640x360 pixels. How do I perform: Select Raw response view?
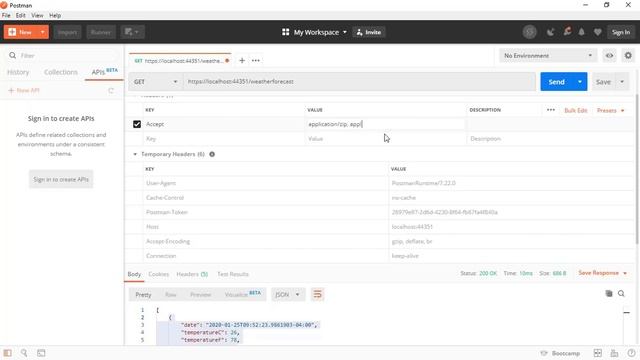171,294
